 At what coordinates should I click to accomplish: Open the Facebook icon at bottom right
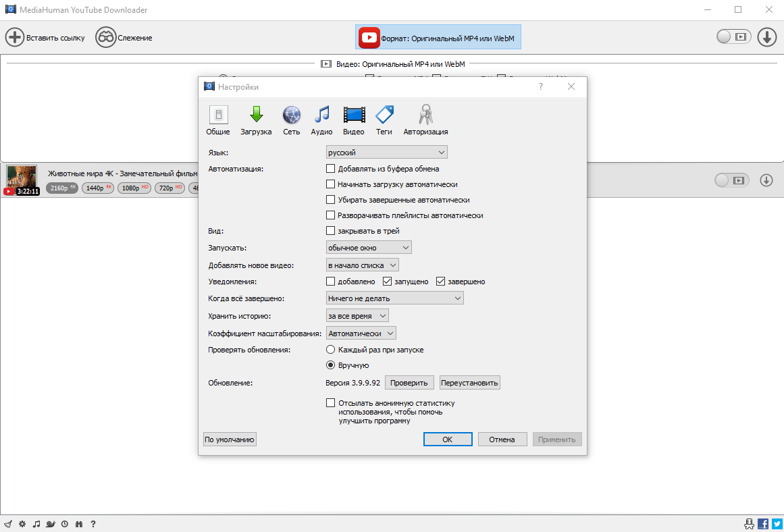coord(763,523)
